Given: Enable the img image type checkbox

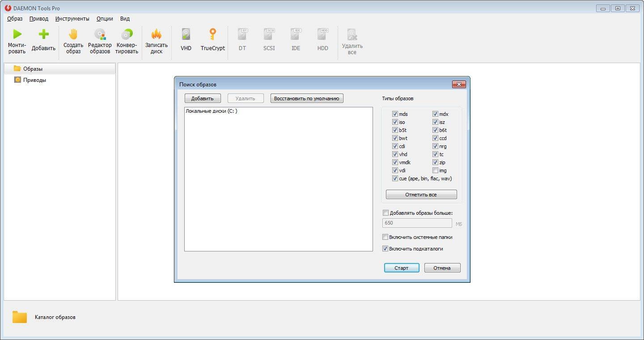Looking at the screenshot, I should click(435, 170).
